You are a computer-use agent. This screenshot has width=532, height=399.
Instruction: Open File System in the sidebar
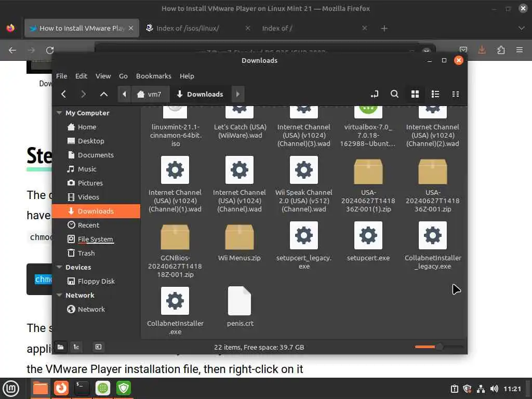(x=96, y=239)
